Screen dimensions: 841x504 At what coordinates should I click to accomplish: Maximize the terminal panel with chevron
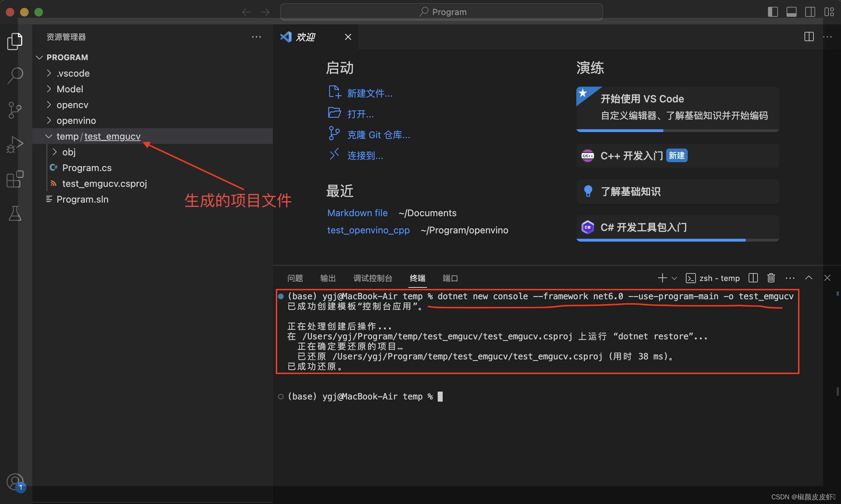[809, 278]
